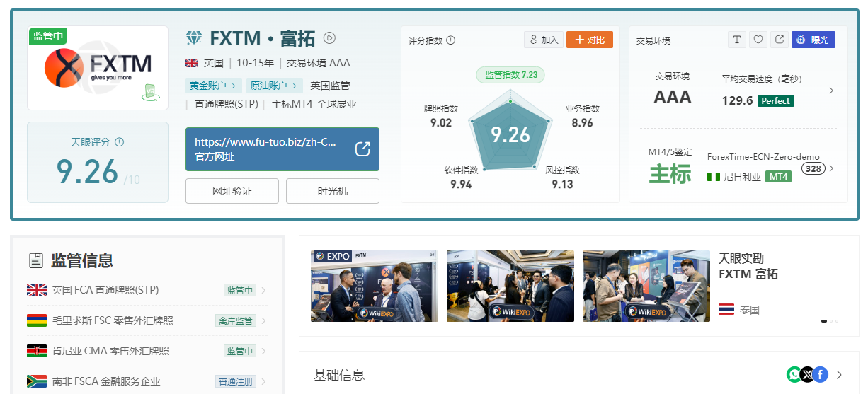868x394 pixels.
Task: Click the 曝光 exposure button
Action: coord(813,40)
